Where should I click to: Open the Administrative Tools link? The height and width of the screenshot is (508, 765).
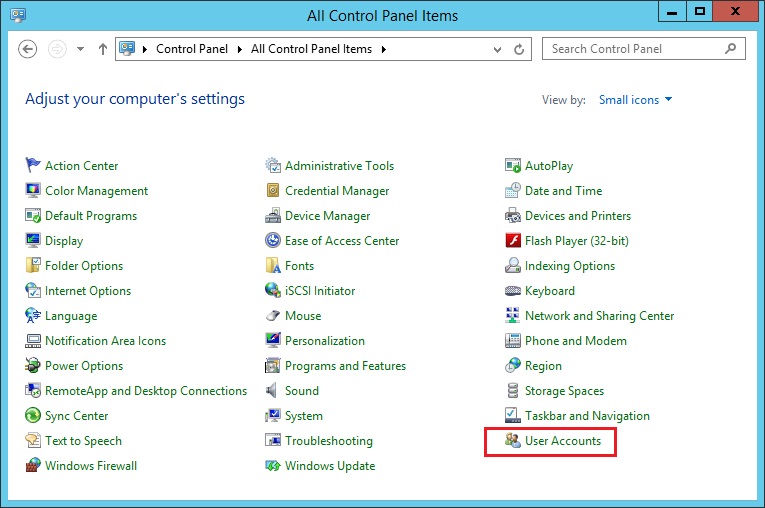coord(339,166)
